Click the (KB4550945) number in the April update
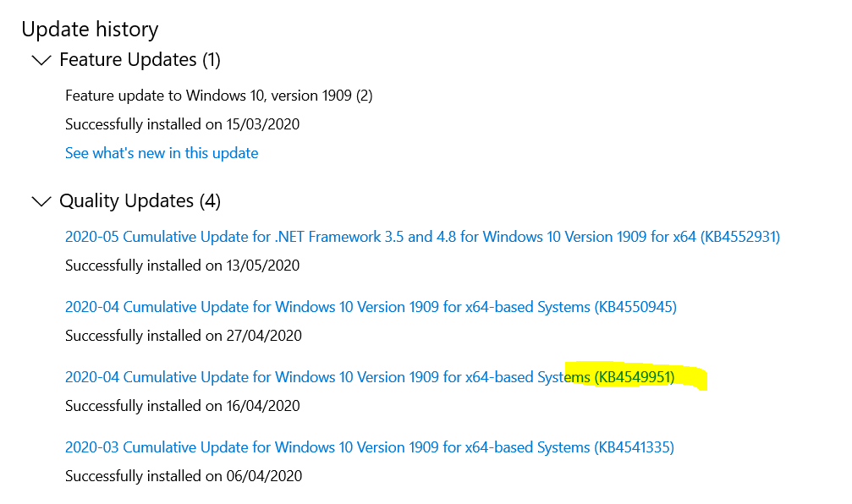Viewport: 852px width, 504px height. (x=635, y=307)
